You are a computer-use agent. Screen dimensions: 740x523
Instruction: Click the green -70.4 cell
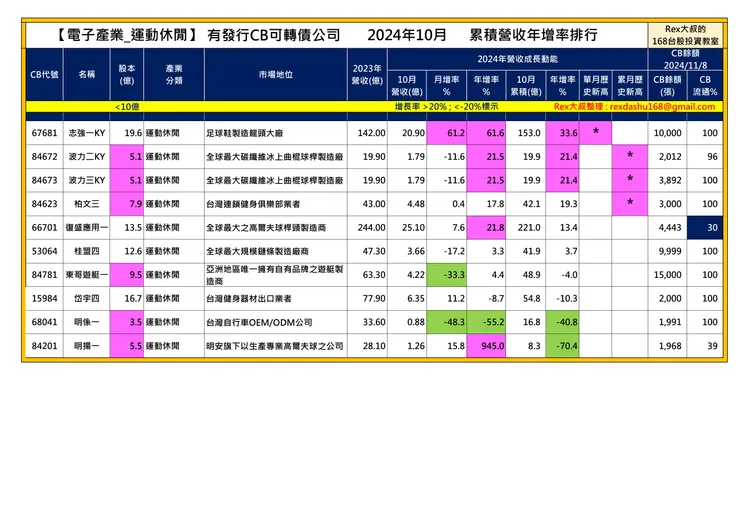pyautogui.click(x=563, y=346)
